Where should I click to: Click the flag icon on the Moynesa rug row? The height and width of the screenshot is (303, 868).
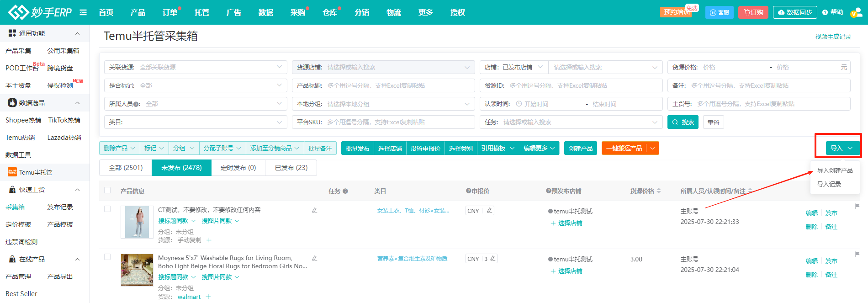(857, 254)
